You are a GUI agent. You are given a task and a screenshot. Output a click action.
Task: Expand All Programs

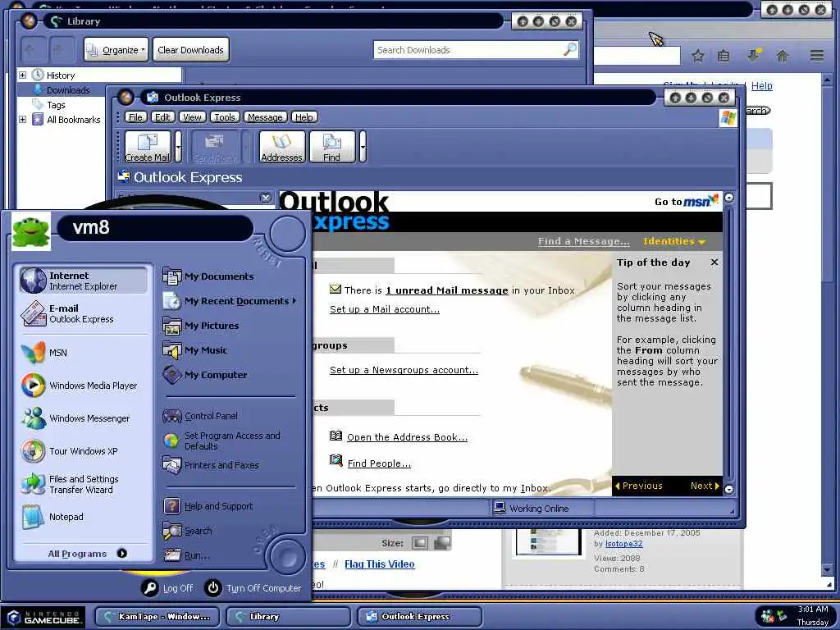pyautogui.click(x=87, y=554)
